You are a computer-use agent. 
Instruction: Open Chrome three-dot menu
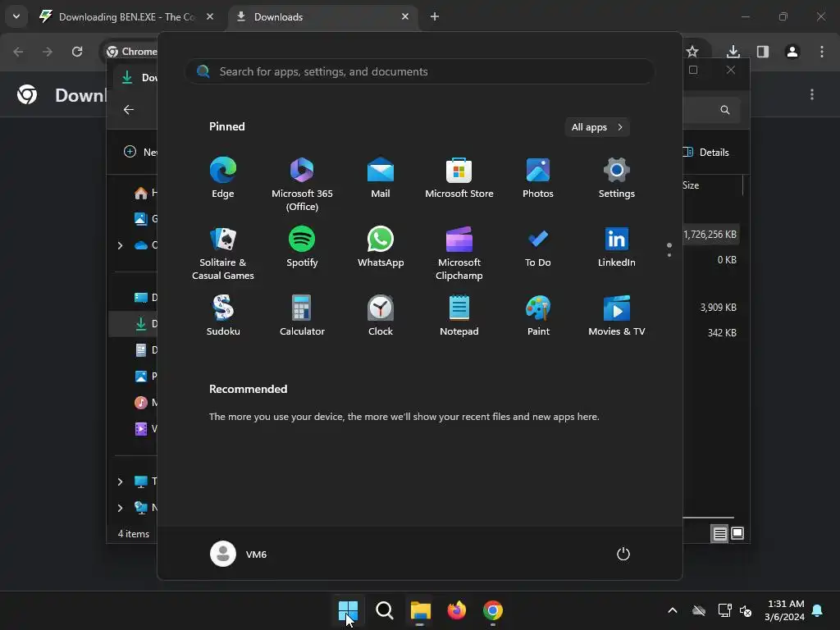(821, 52)
